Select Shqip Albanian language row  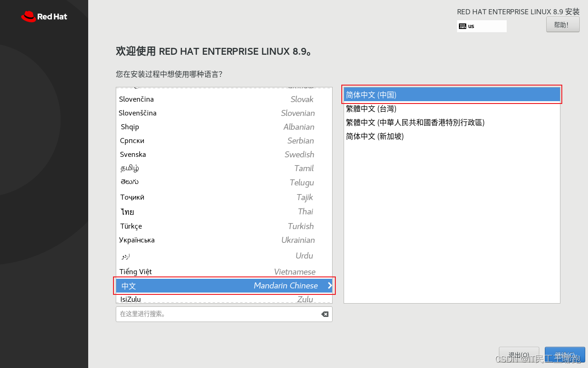224,127
